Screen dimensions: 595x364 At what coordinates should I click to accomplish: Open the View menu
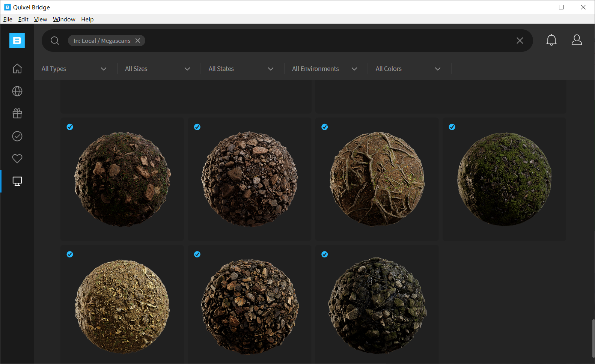pos(41,19)
